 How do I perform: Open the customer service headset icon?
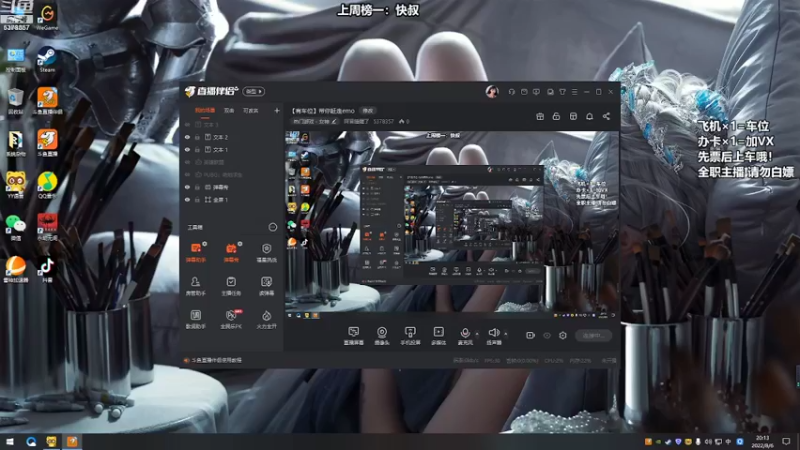[x=512, y=92]
